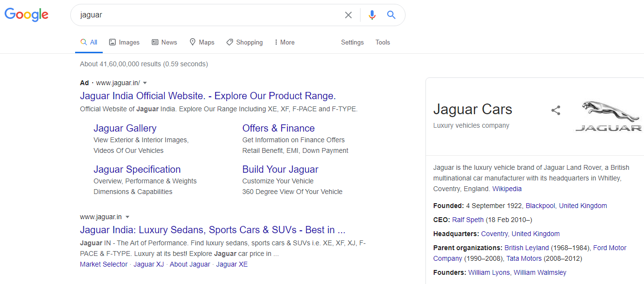
Task: Click the bold 'Ad' label
Action: pyautogui.click(x=84, y=83)
